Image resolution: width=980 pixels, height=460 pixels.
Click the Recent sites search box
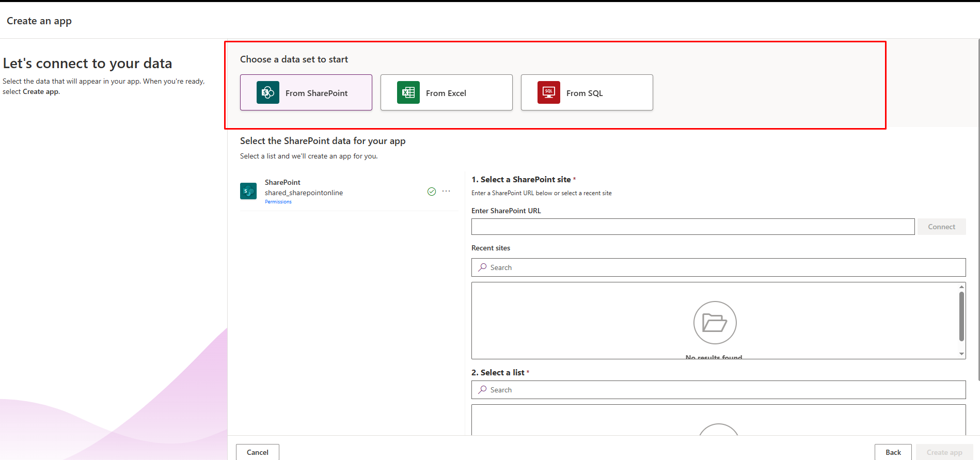coord(719,267)
